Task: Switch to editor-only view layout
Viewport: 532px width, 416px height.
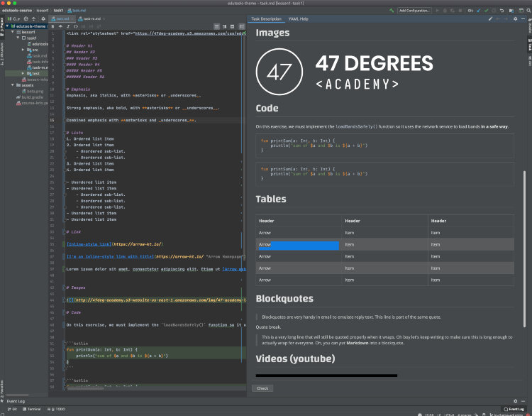Action: coord(216,26)
